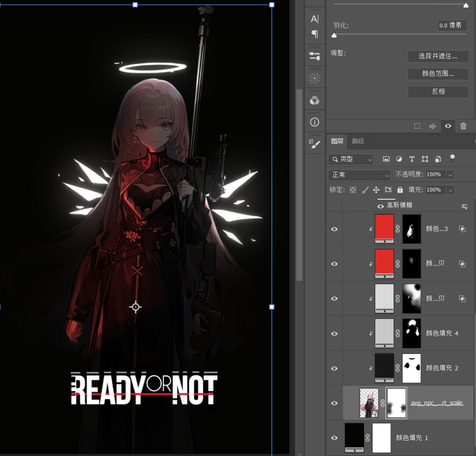Filter layers by type (T) icon
Image resolution: width=476 pixels, height=456 pixels.
(x=412, y=159)
